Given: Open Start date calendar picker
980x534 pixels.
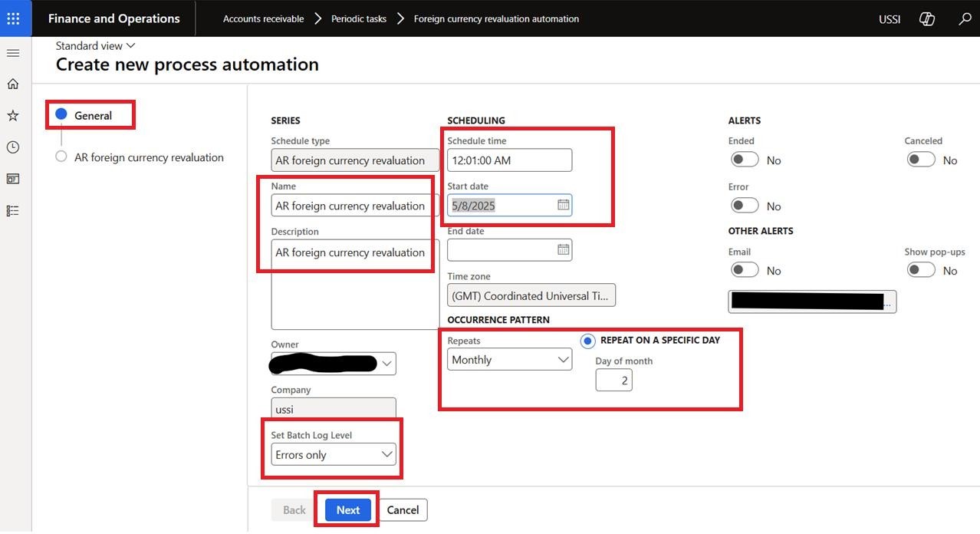Looking at the screenshot, I should pyautogui.click(x=563, y=205).
